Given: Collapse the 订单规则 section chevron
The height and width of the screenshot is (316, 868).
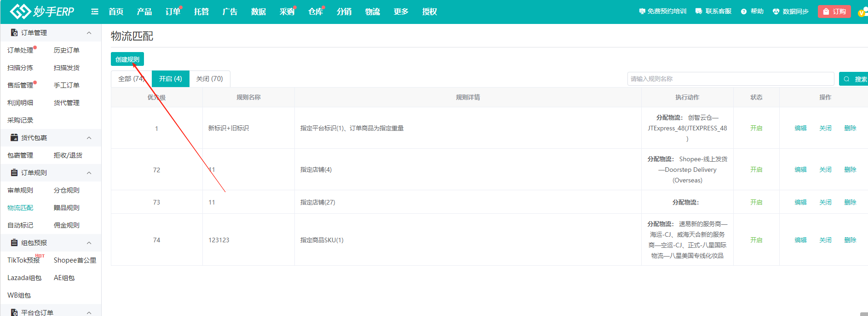Looking at the screenshot, I should 89,173.
